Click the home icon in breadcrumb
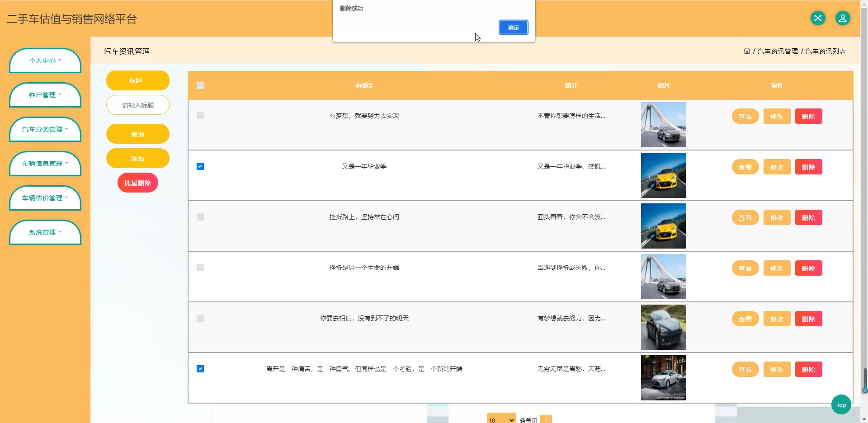 [x=746, y=51]
